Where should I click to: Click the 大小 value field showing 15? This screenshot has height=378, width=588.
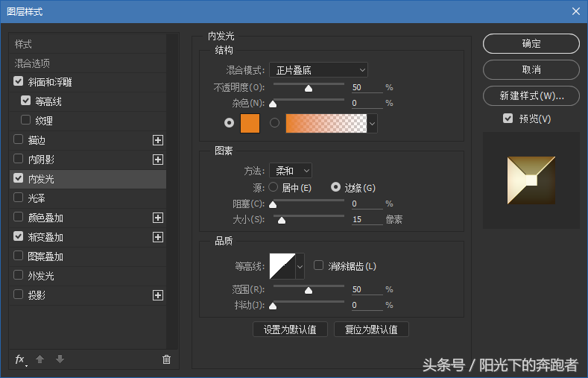[367, 219]
